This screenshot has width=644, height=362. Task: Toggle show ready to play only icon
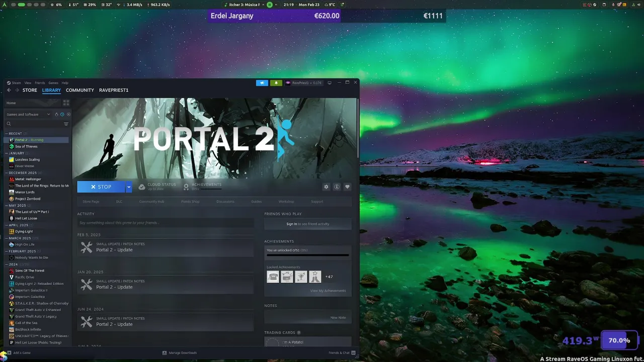pyautogui.click(x=68, y=114)
